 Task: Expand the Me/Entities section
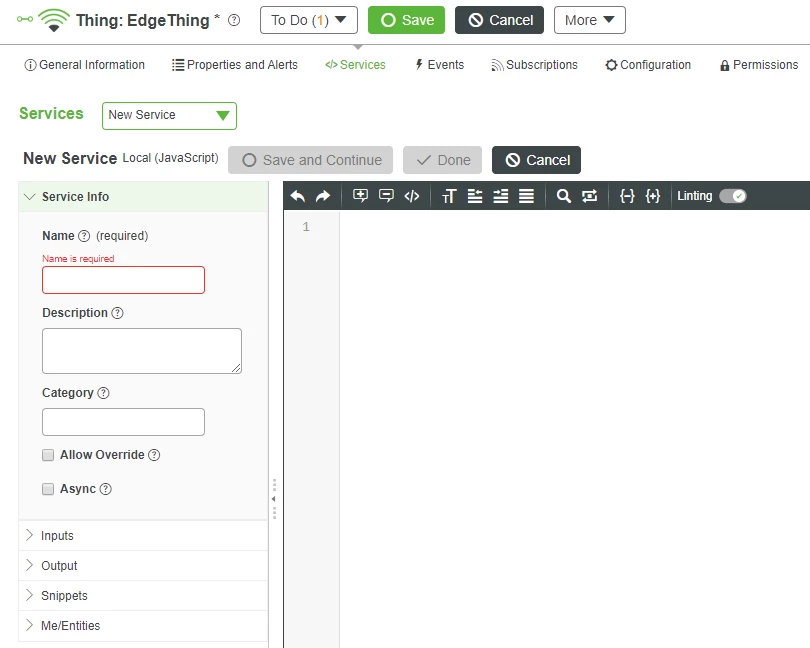pos(143,625)
